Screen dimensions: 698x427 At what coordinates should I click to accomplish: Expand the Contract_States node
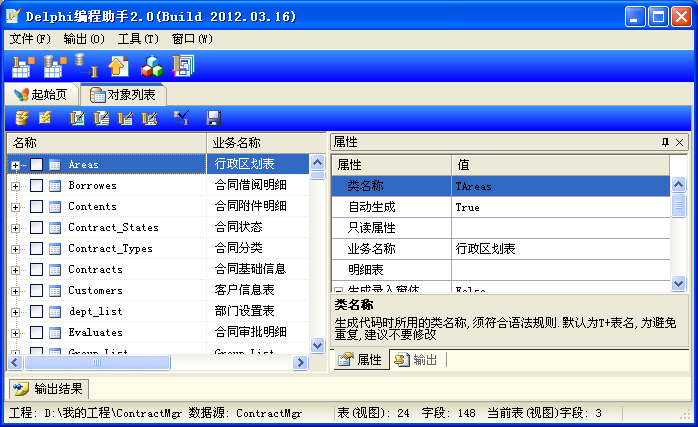[x=16, y=228]
